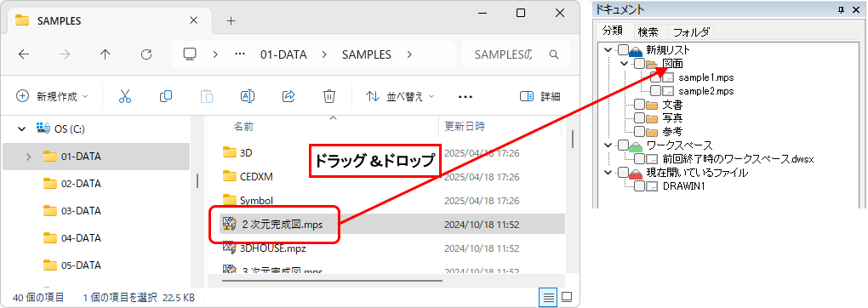This screenshot has width=868, height=308.
Task: Click the CEDXM folder icon
Action: (x=230, y=176)
